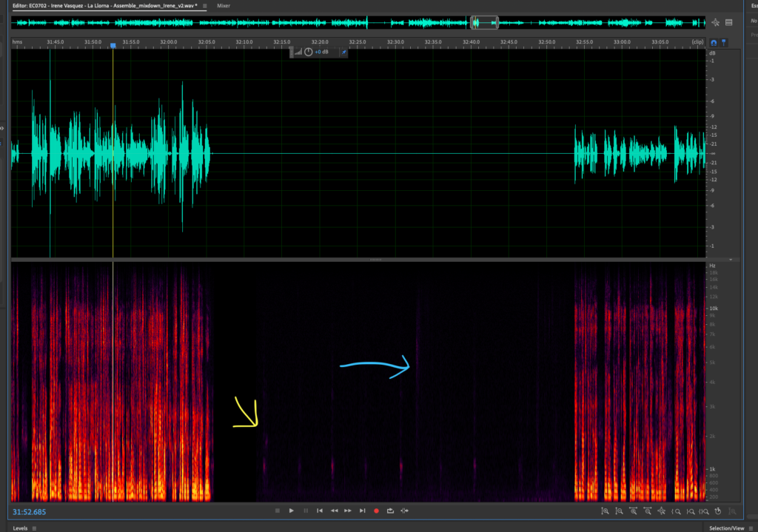
Task: Toggle Skip Selection button in transport
Action: click(405, 511)
